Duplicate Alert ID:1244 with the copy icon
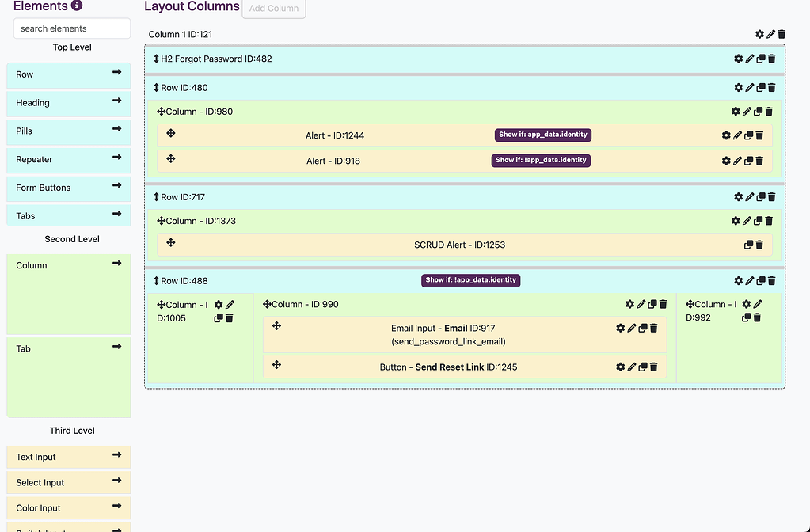 pos(747,135)
